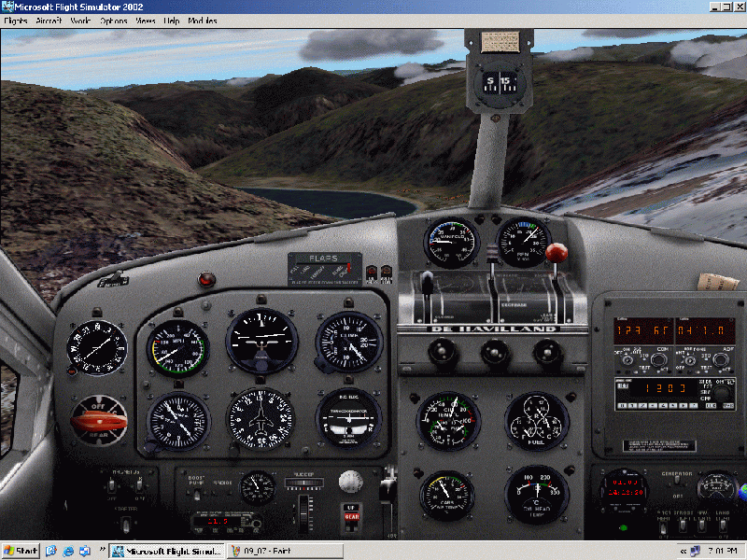Open the Options menu
The image size is (747, 560).
pos(113,21)
